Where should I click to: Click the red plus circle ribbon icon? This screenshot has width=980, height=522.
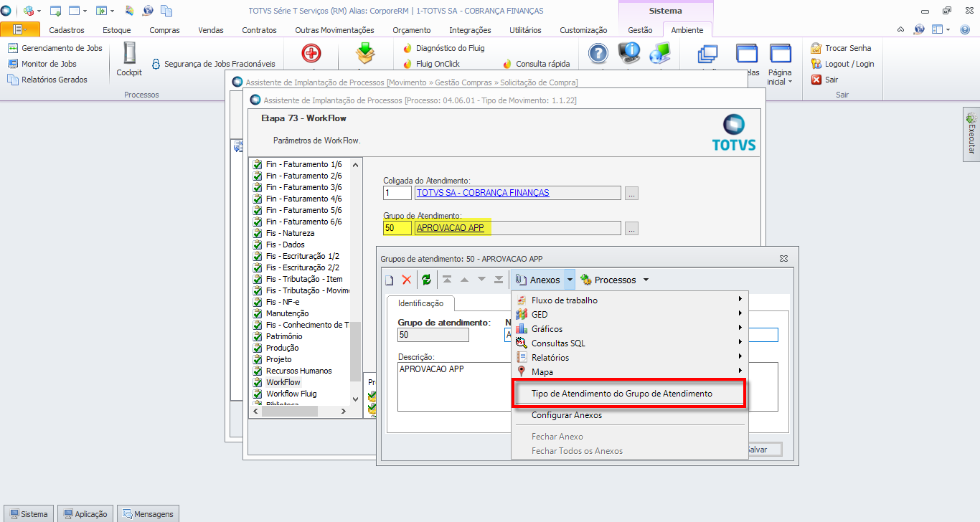311,54
